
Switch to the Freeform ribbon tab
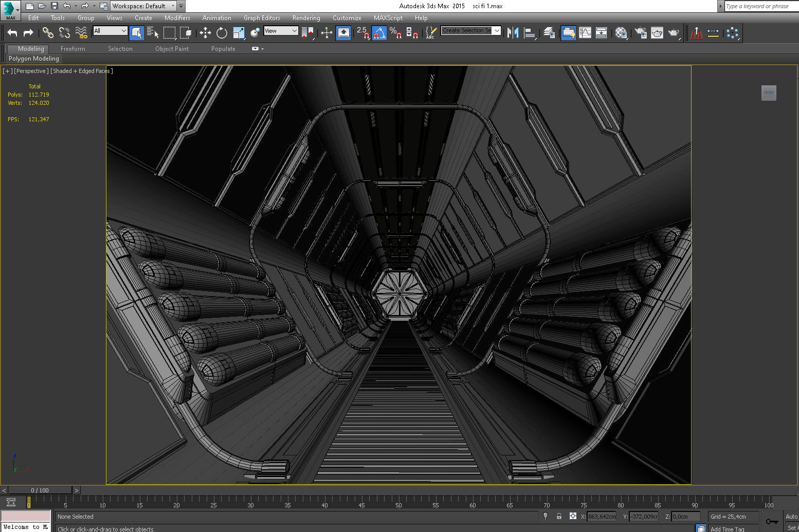coord(73,49)
